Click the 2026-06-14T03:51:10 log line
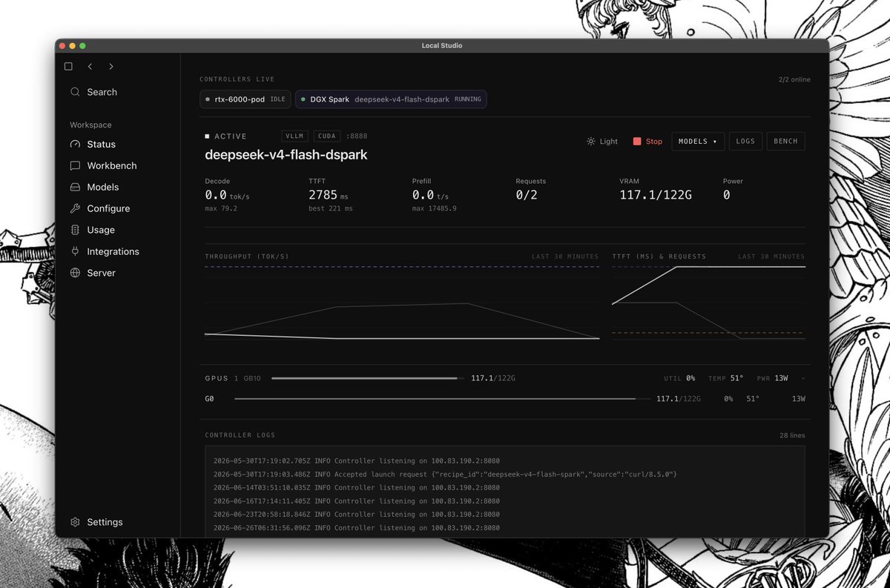This screenshot has width=890, height=588. coord(356,488)
